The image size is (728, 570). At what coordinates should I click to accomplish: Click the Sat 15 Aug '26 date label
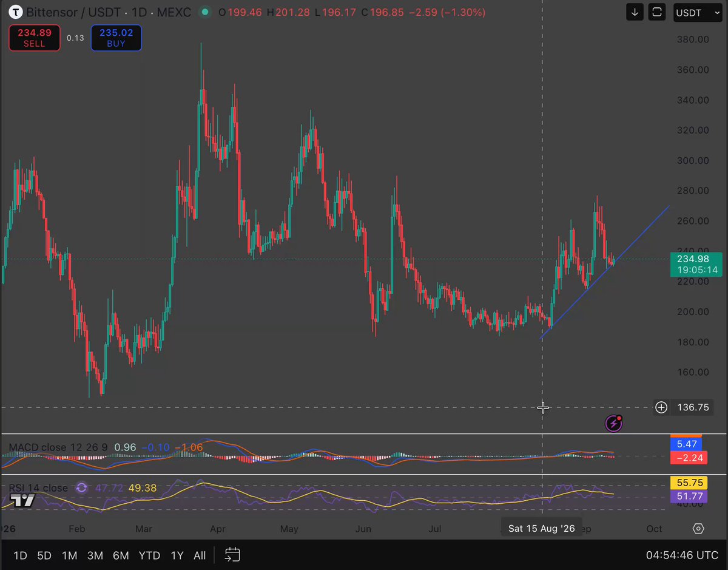pyautogui.click(x=541, y=528)
